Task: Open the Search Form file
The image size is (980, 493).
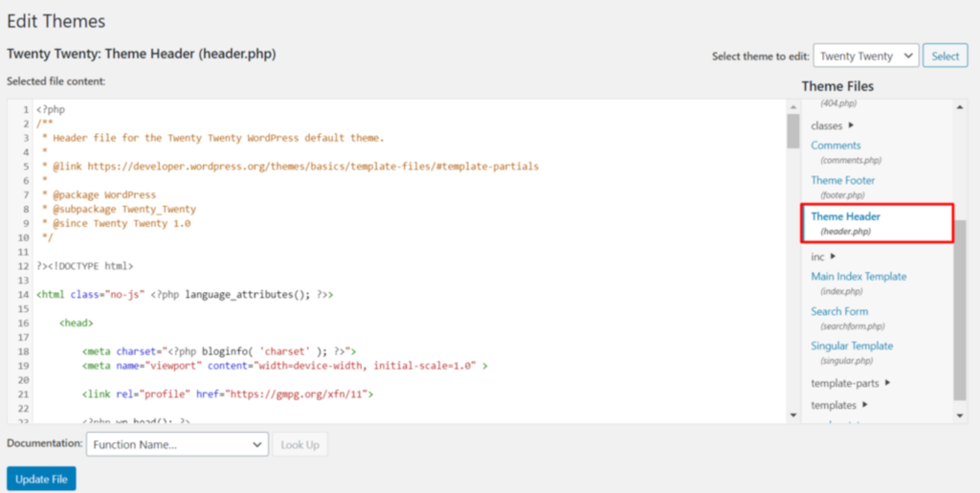Action: (x=839, y=311)
